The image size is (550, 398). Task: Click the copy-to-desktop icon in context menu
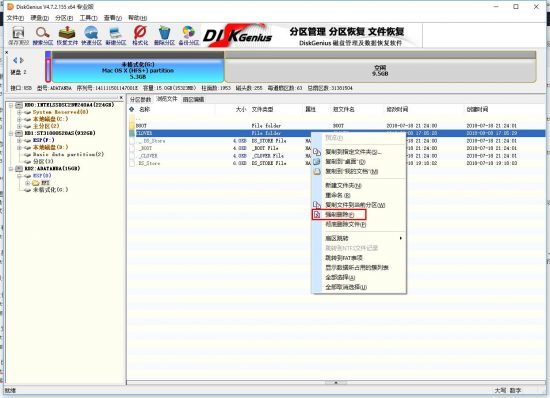point(317,162)
